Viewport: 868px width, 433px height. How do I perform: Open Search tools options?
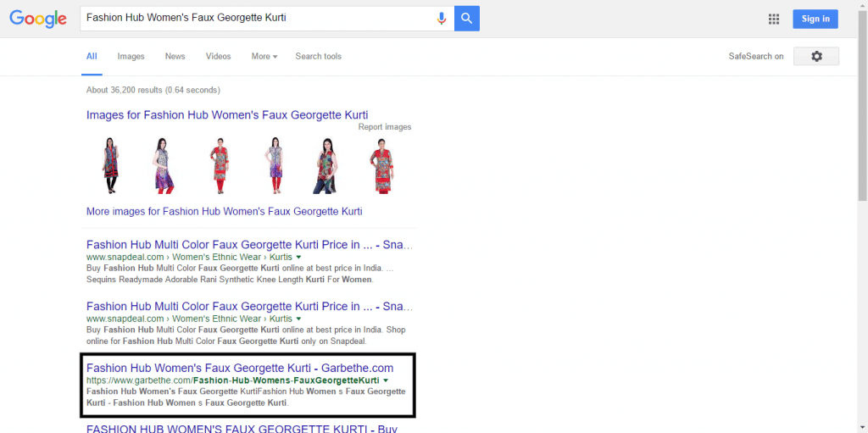[318, 57]
